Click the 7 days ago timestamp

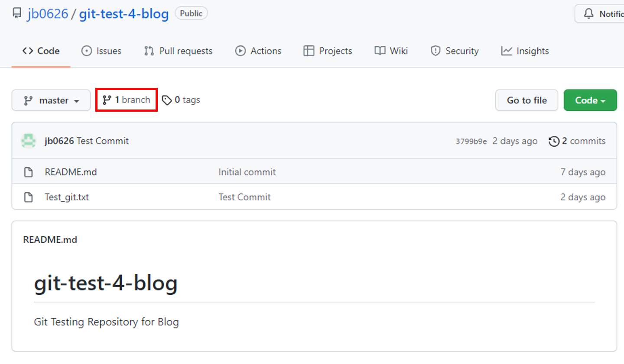583,172
